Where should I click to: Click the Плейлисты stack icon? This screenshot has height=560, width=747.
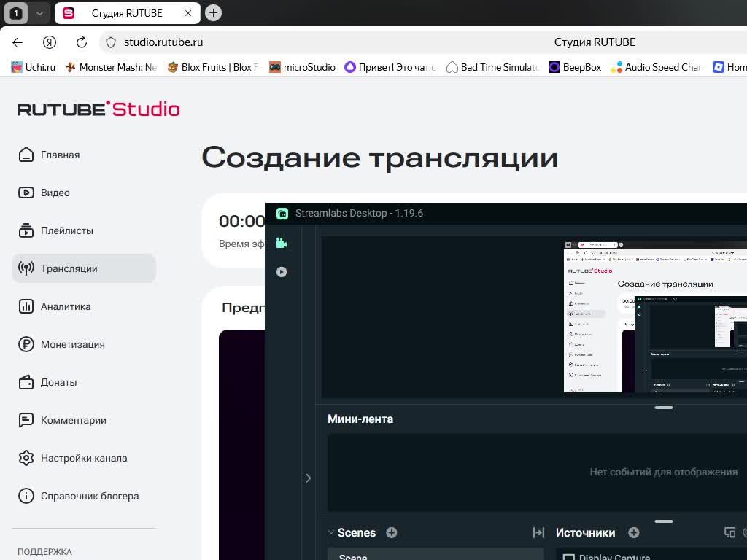click(26, 230)
